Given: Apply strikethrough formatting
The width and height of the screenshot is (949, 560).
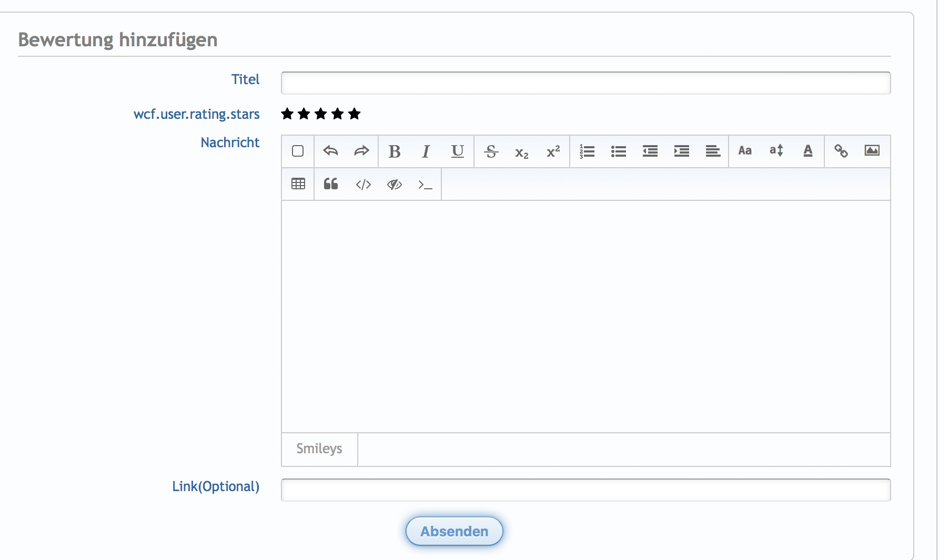Looking at the screenshot, I should point(491,151).
